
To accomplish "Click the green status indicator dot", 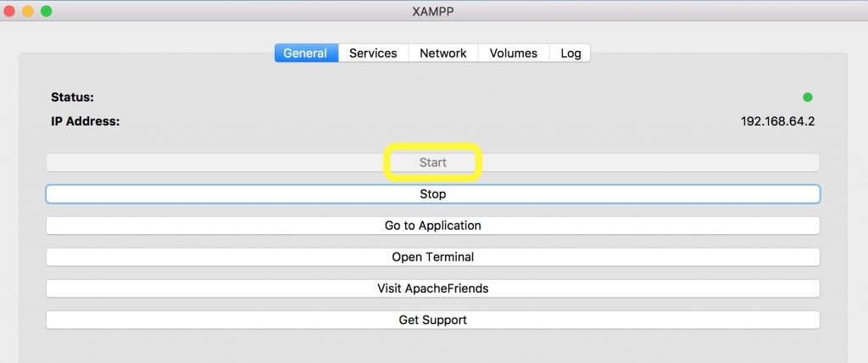I will [808, 98].
